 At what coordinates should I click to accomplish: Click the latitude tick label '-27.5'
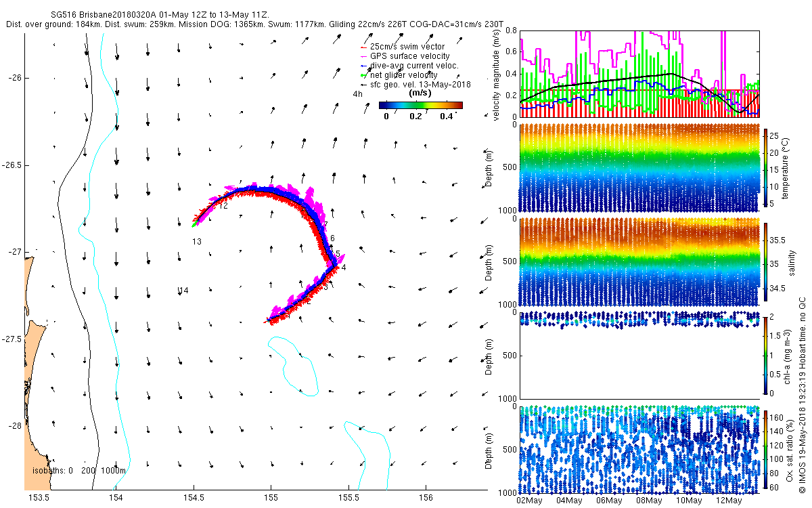click(13, 339)
